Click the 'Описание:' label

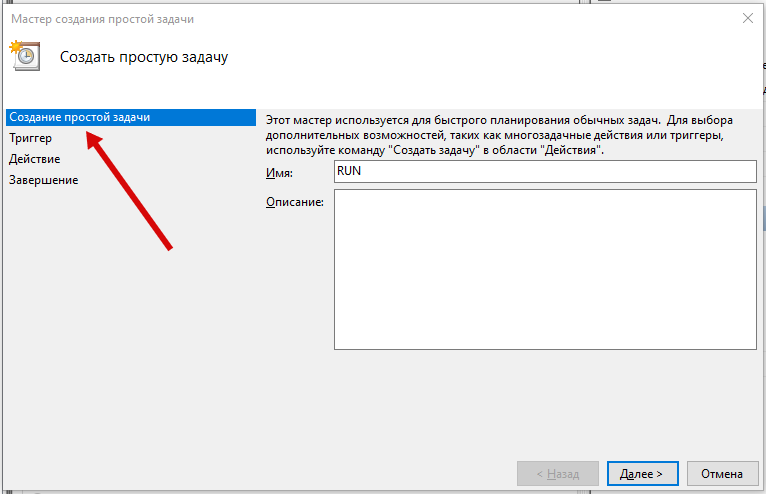pyautogui.click(x=294, y=202)
